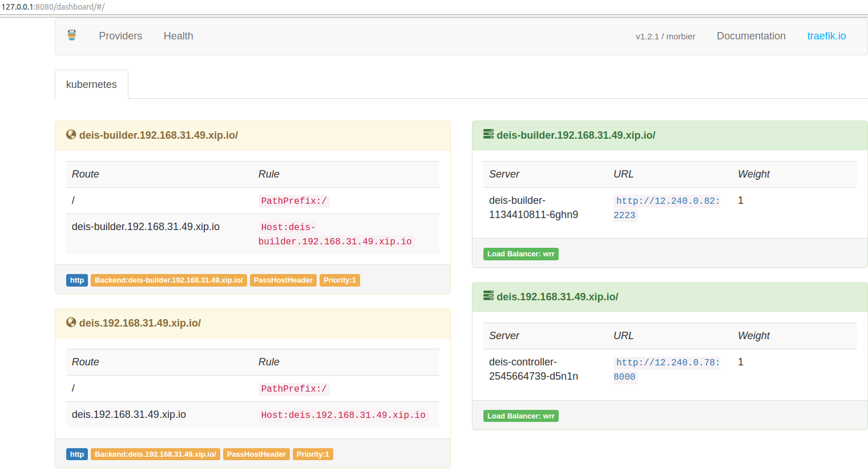Click the Traefik gopher logo icon

click(x=72, y=35)
